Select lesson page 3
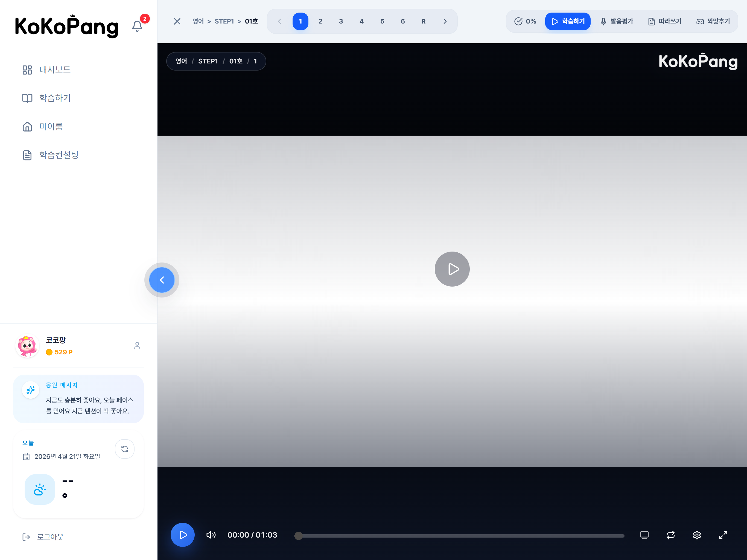 point(341,21)
